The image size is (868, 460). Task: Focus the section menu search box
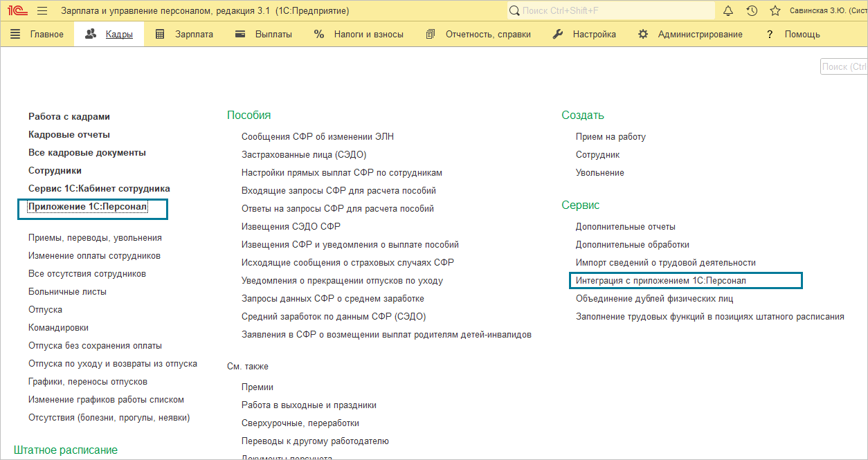(844, 66)
